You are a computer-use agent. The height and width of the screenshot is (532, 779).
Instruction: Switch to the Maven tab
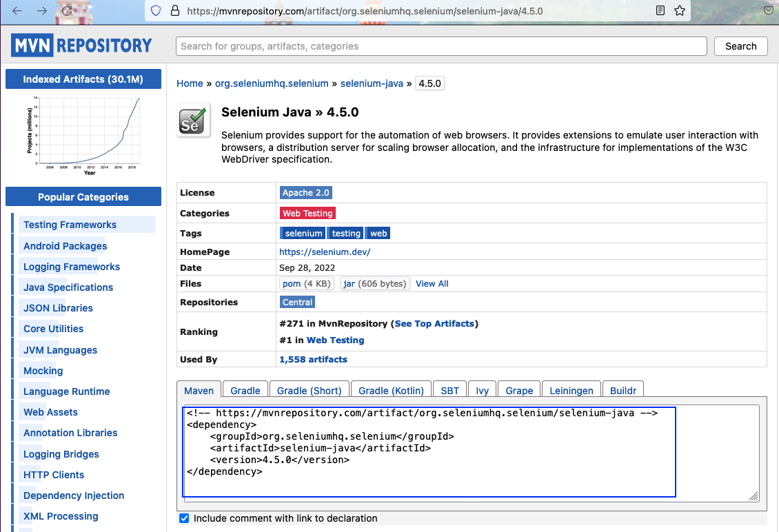pyautogui.click(x=199, y=391)
